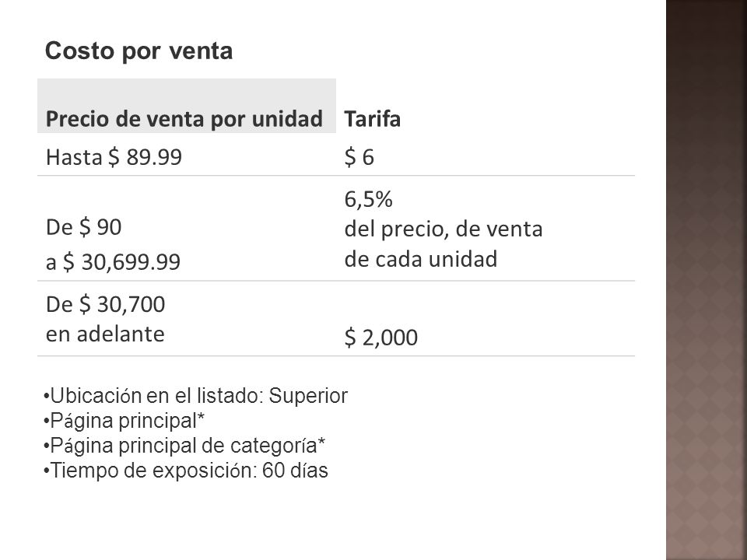Select the 'Hasta $ 89.99' cell
Image resolution: width=747 pixels, height=560 pixels.
pos(114,157)
